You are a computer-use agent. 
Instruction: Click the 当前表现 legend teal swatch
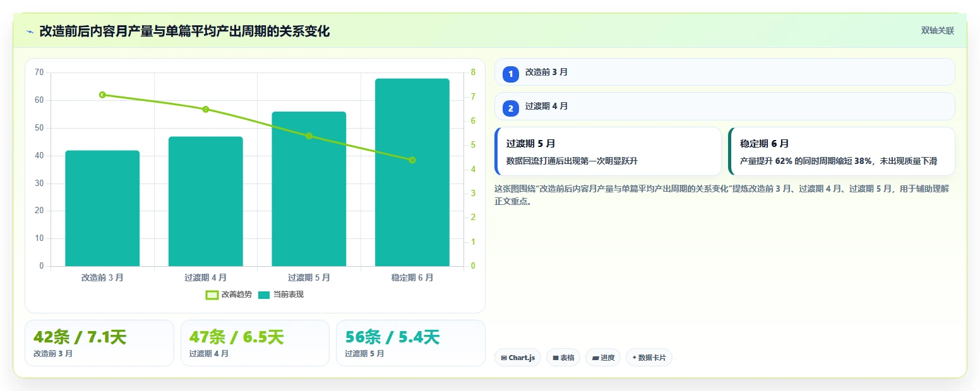click(x=264, y=295)
